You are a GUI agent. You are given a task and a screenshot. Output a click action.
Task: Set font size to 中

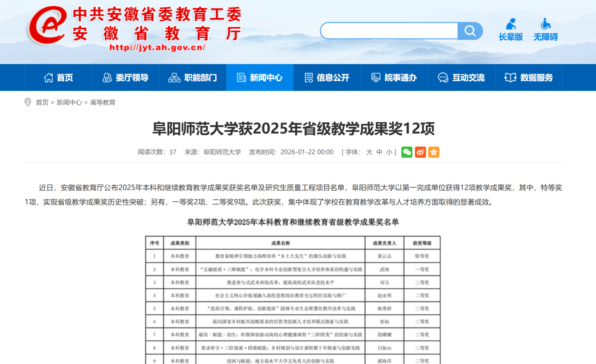(x=379, y=152)
